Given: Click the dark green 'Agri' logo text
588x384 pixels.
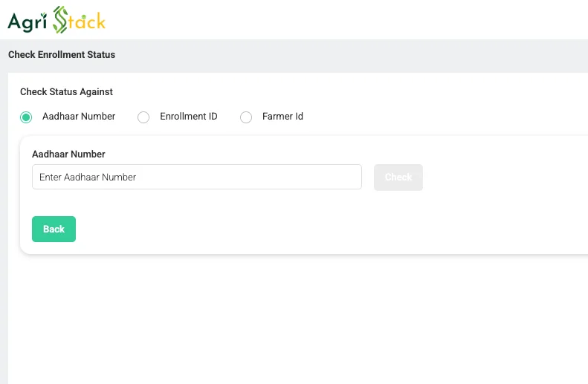Looking at the screenshot, I should pos(27,22).
